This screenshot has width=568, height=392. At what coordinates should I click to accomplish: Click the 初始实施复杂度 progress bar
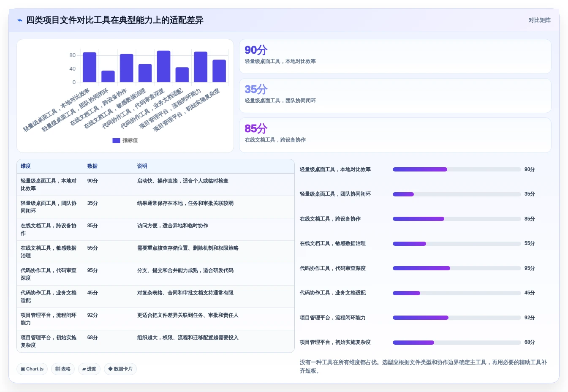[x=457, y=343]
